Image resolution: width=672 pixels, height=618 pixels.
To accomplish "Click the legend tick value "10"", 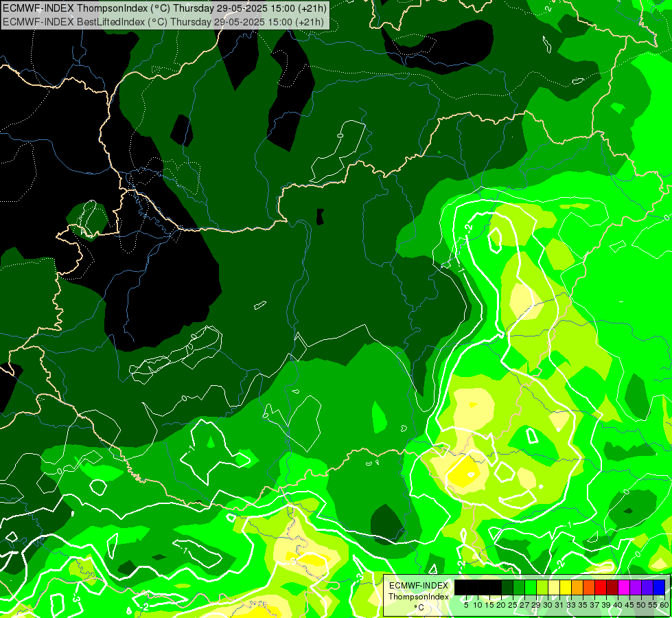I will point(478,605).
